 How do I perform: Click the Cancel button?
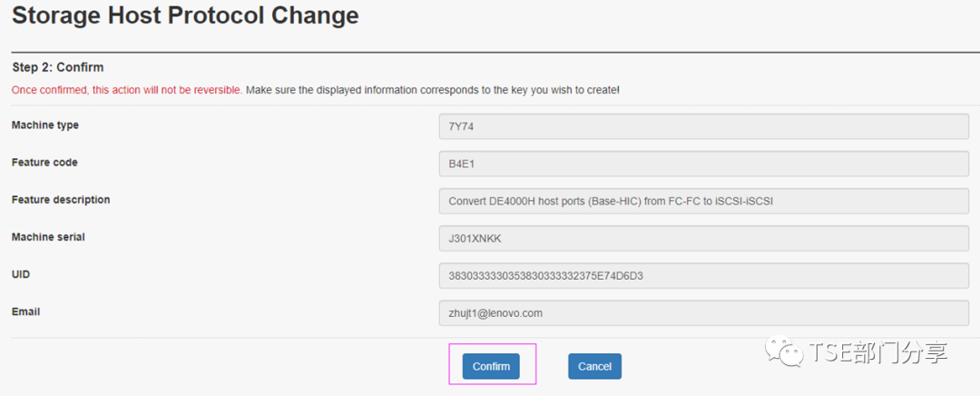[x=594, y=366]
